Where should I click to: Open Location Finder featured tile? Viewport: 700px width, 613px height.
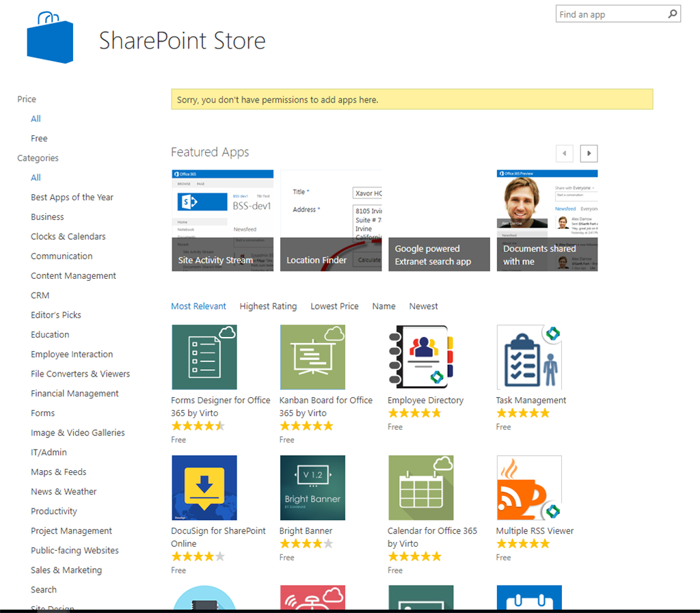[331, 221]
